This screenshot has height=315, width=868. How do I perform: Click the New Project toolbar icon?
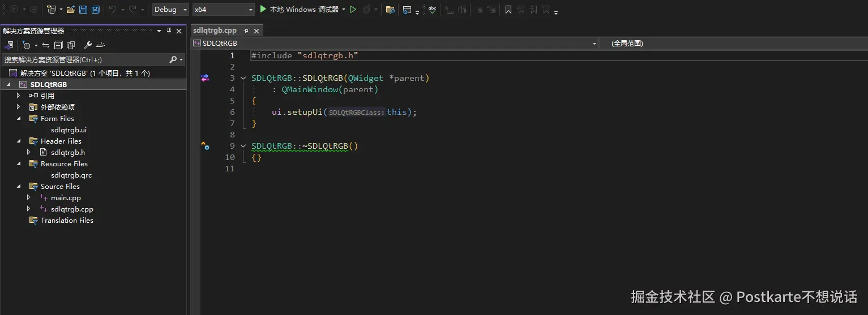pyautogui.click(x=52, y=9)
